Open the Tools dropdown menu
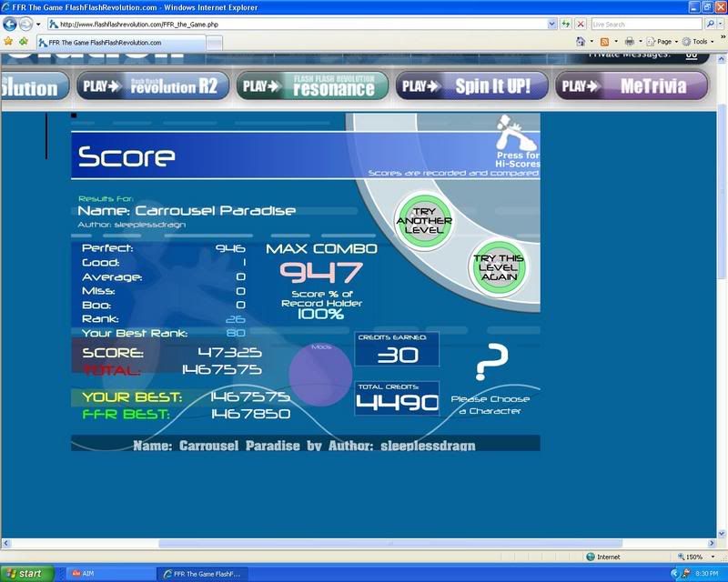This screenshot has width=728, height=582. coord(699,42)
